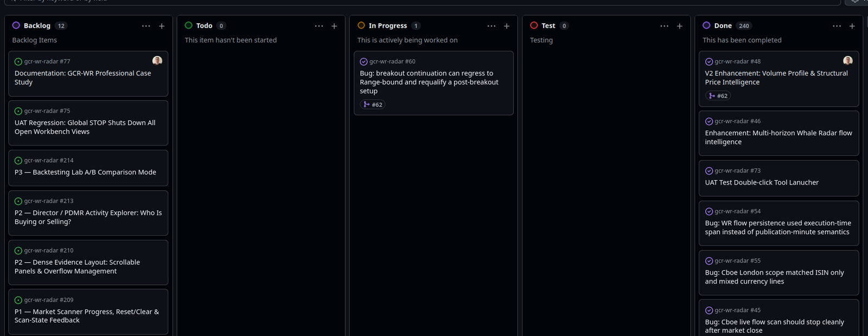868x336 pixels.
Task: Open issue UAT Regression: Global STOP Shuts Down
Action: (x=85, y=127)
